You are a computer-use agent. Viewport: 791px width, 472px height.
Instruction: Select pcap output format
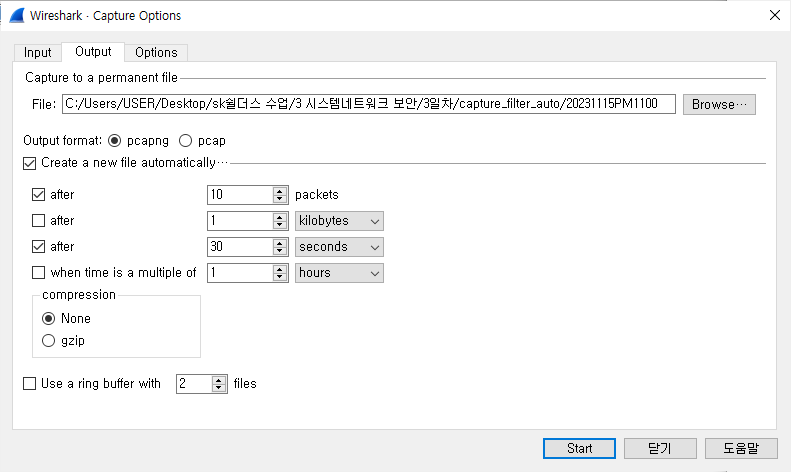click(x=185, y=141)
